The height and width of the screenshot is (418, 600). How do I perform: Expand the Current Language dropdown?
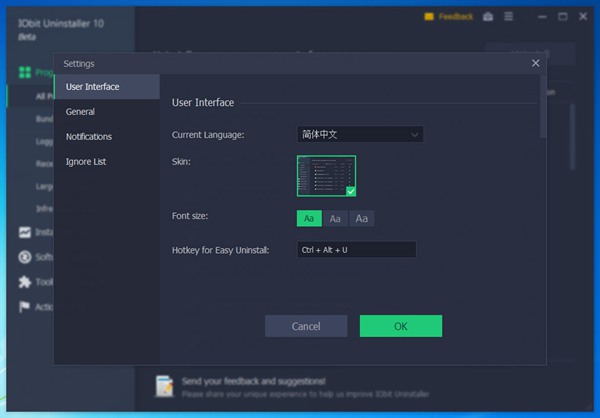click(360, 134)
